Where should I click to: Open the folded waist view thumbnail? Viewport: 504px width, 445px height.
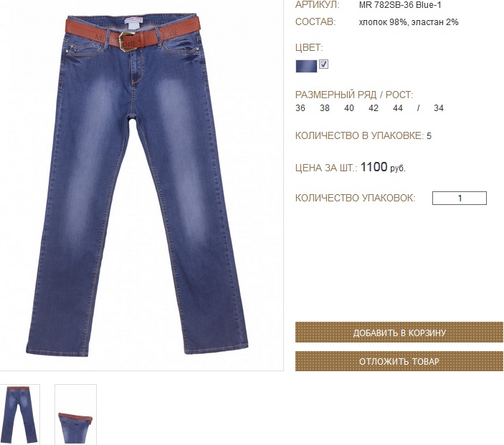click(x=75, y=414)
